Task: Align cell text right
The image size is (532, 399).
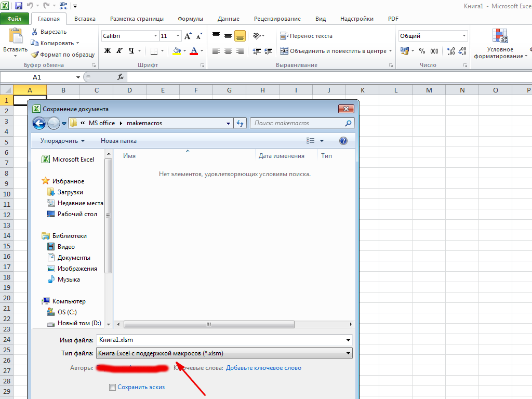Action: click(240, 51)
